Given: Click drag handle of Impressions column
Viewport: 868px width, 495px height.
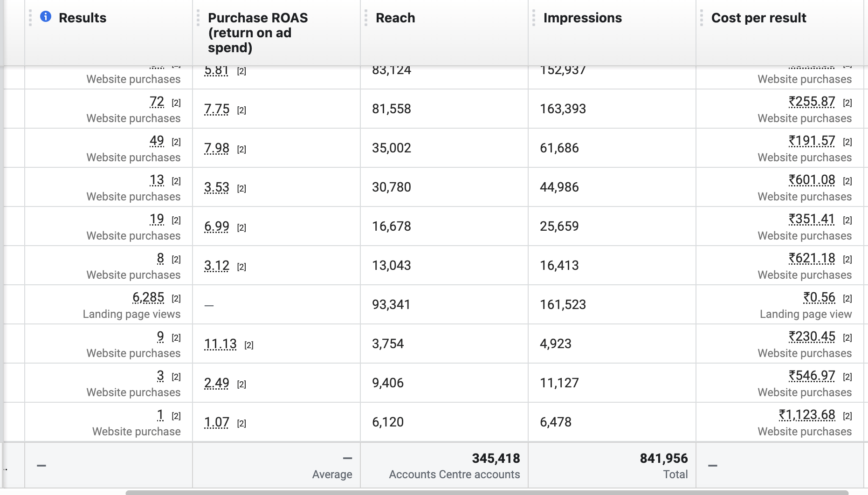Looking at the screenshot, I should [534, 18].
